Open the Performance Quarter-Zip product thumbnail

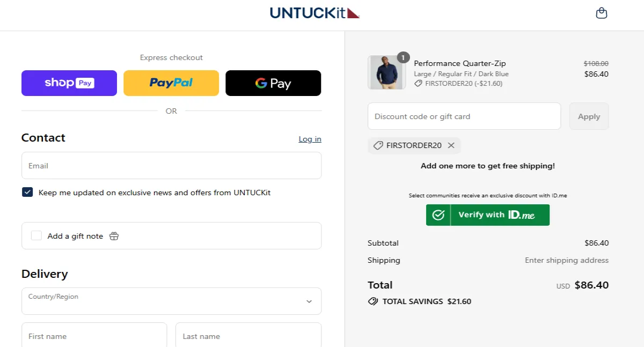pos(386,72)
